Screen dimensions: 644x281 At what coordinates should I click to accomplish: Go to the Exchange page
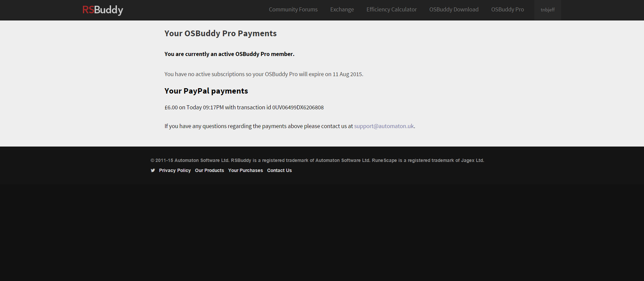pyautogui.click(x=342, y=9)
